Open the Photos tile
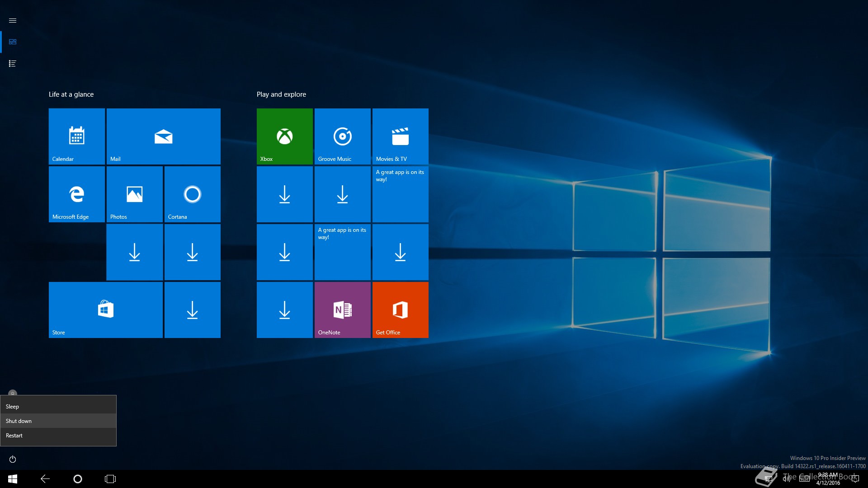This screenshot has height=488, width=868. pyautogui.click(x=135, y=194)
